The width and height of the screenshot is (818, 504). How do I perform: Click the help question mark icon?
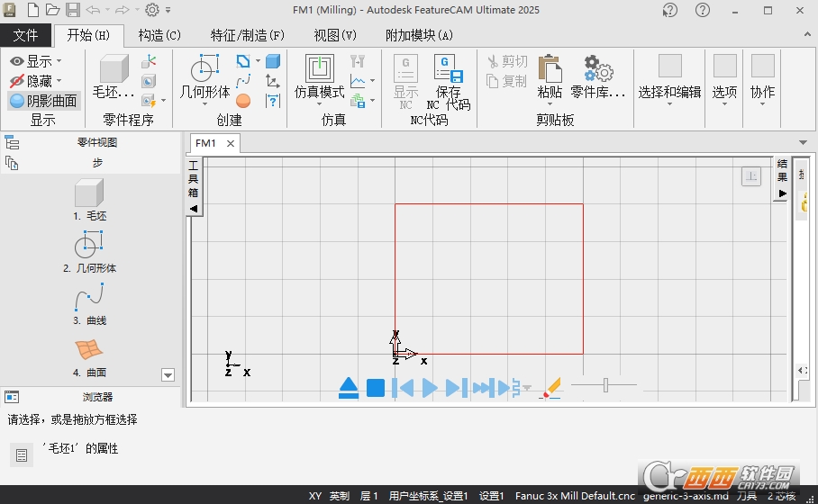(703, 10)
